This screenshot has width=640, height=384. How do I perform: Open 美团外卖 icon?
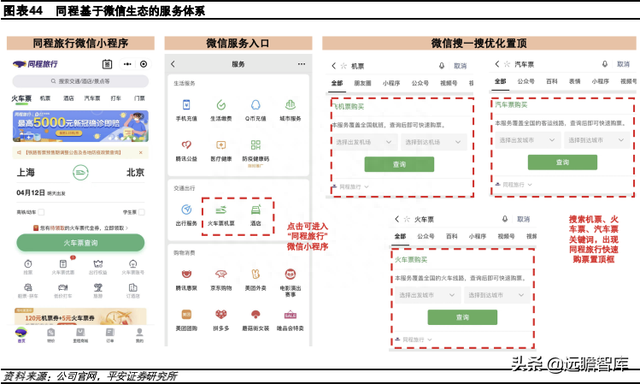point(256,274)
